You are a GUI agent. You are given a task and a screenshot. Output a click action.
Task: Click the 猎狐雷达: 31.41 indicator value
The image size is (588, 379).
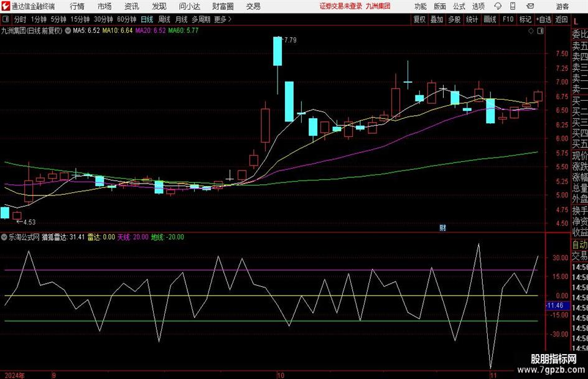coord(63,237)
